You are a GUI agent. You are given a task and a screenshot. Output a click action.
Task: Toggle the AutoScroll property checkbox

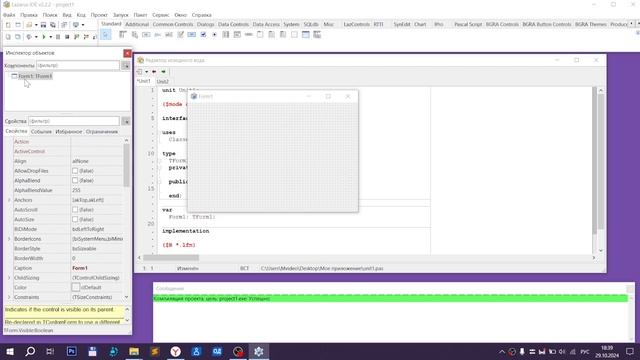pyautogui.click(x=75, y=209)
